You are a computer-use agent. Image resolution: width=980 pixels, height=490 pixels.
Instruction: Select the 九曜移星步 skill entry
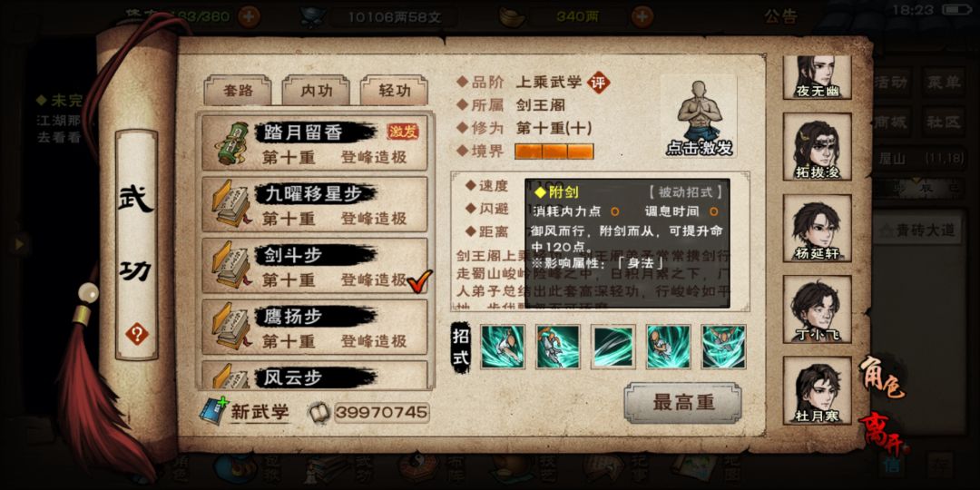314,204
